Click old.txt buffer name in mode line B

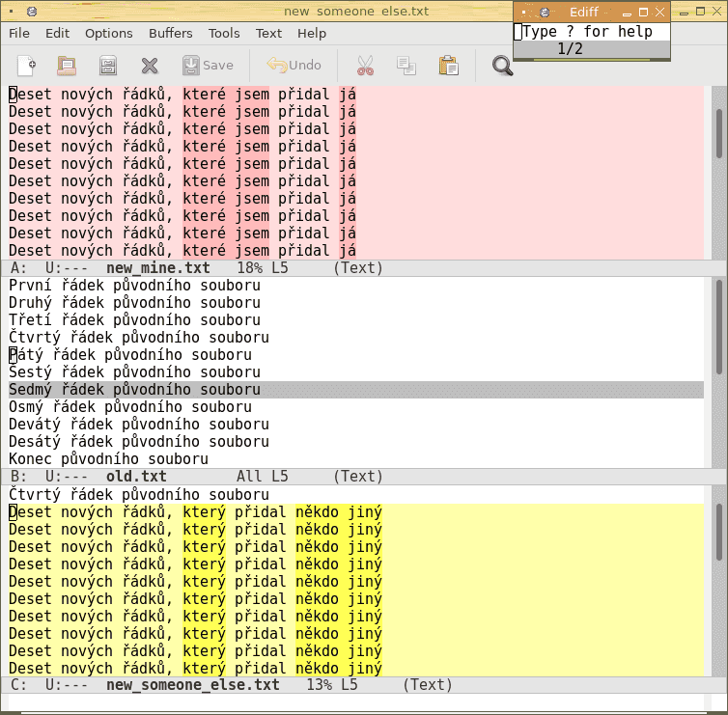pos(136,477)
